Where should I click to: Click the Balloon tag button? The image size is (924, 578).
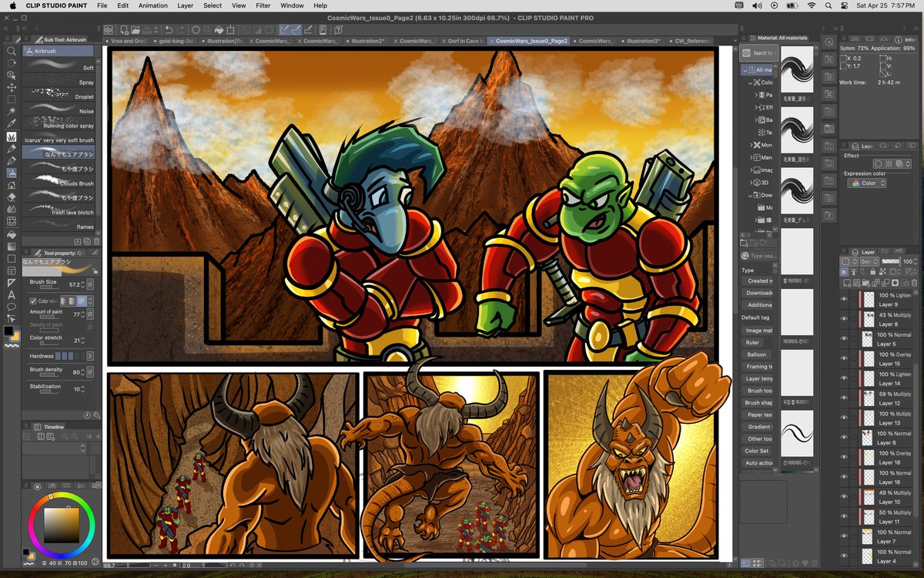(757, 355)
